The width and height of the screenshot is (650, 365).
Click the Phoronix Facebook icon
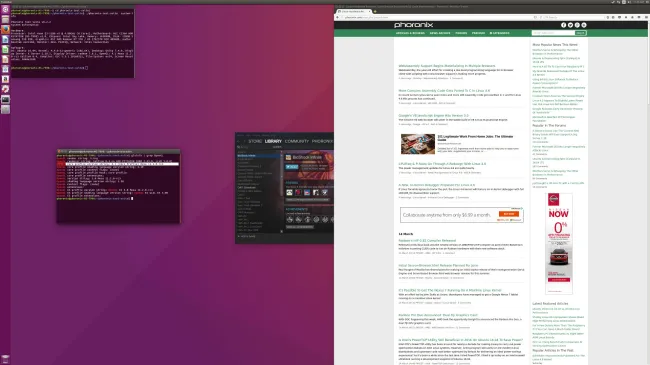pyautogui.click(x=563, y=25)
